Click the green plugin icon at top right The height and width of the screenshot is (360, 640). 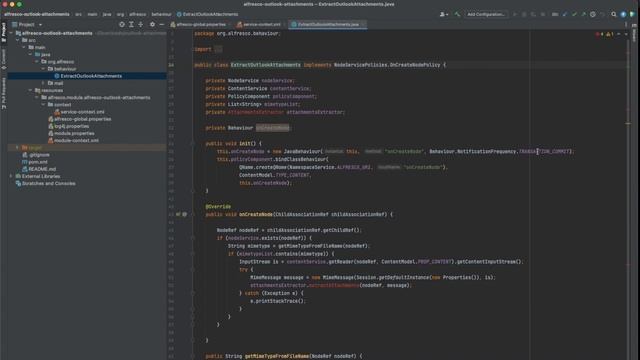[632, 14]
